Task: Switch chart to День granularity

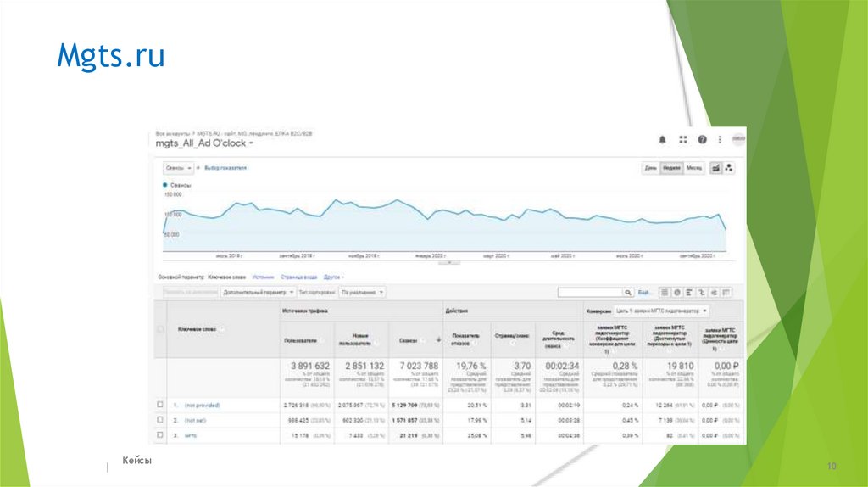Action: pyautogui.click(x=650, y=168)
